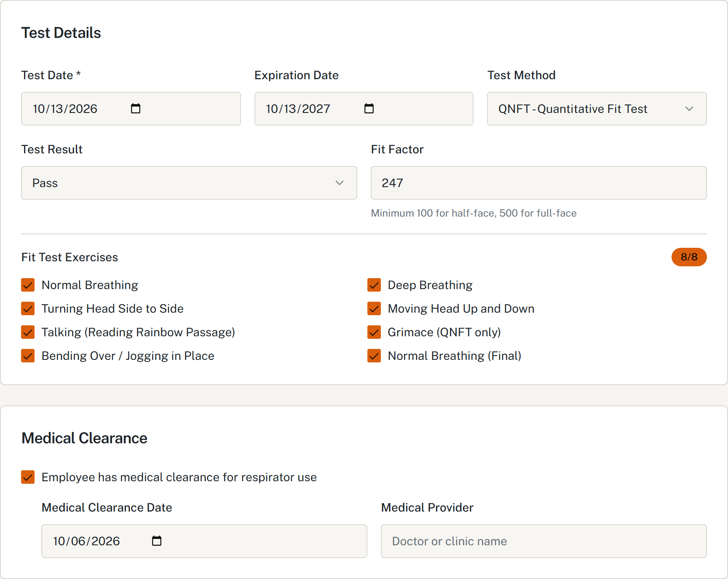Click the Medical Clearance section title
Viewport: 728px width, 579px height.
click(84, 438)
